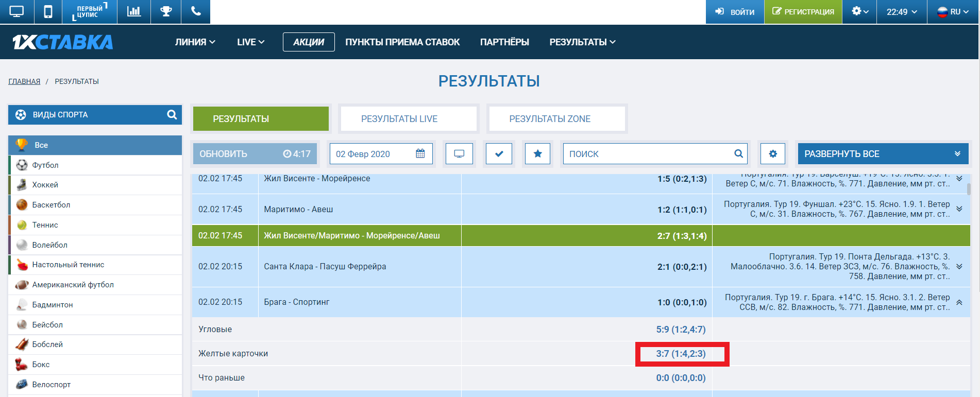Click the results settings gear icon
Viewport: 980px width, 397px height.
[x=773, y=153]
